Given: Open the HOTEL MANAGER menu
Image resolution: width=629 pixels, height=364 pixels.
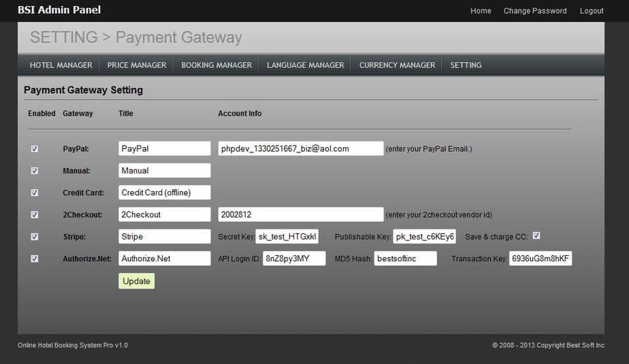Looking at the screenshot, I should pos(61,65).
